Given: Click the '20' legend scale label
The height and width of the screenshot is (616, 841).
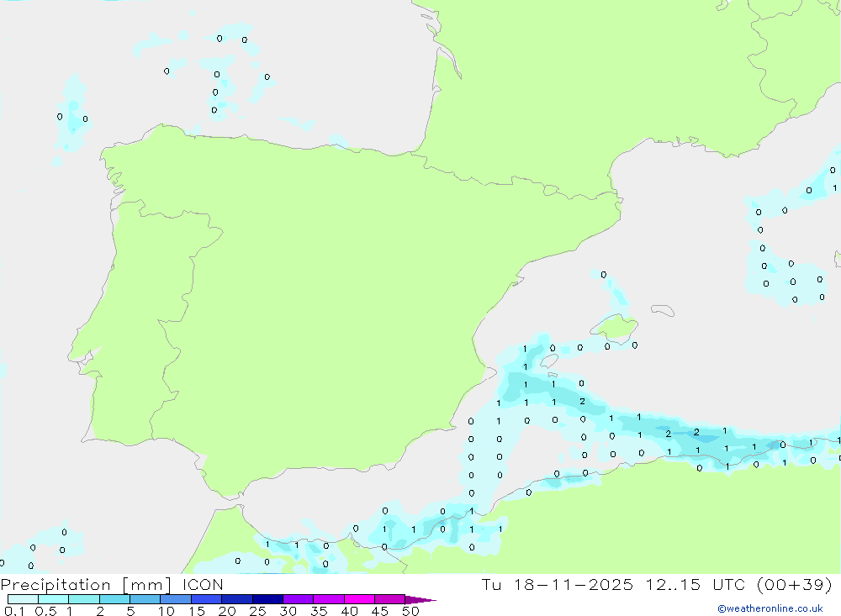Looking at the screenshot, I should (227, 611).
